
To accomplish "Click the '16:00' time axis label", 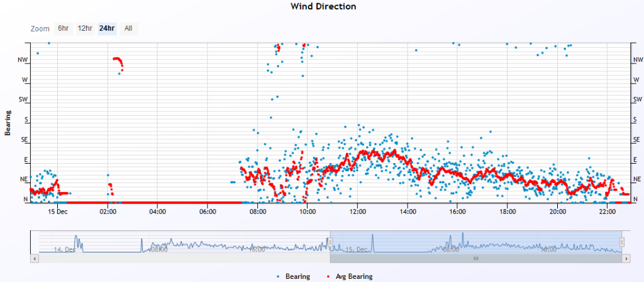I will pyautogui.click(x=457, y=211).
